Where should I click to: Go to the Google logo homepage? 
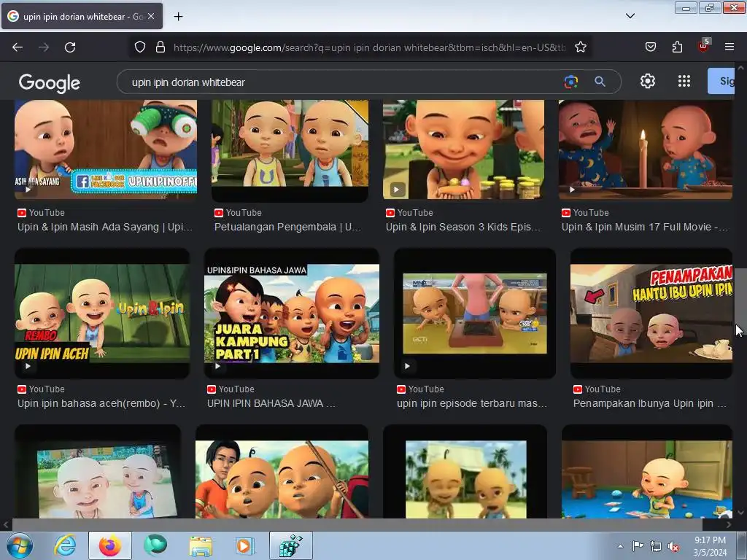(x=50, y=83)
